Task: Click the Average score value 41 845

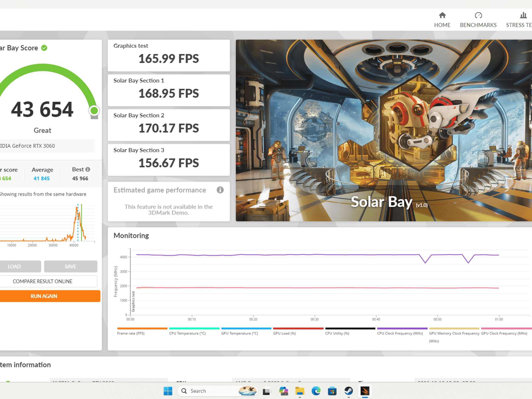Action: click(42, 178)
